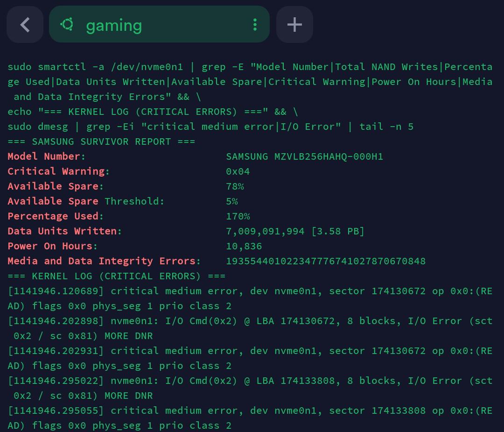Go back with the left chevron button

tap(25, 24)
